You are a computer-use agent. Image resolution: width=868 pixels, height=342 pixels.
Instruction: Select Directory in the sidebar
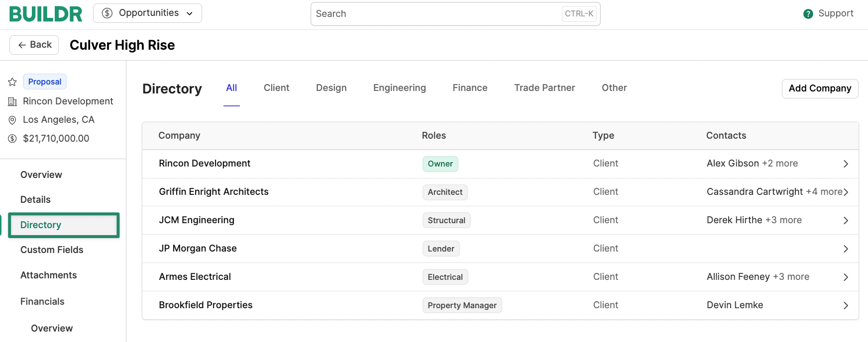tap(64, 225)
